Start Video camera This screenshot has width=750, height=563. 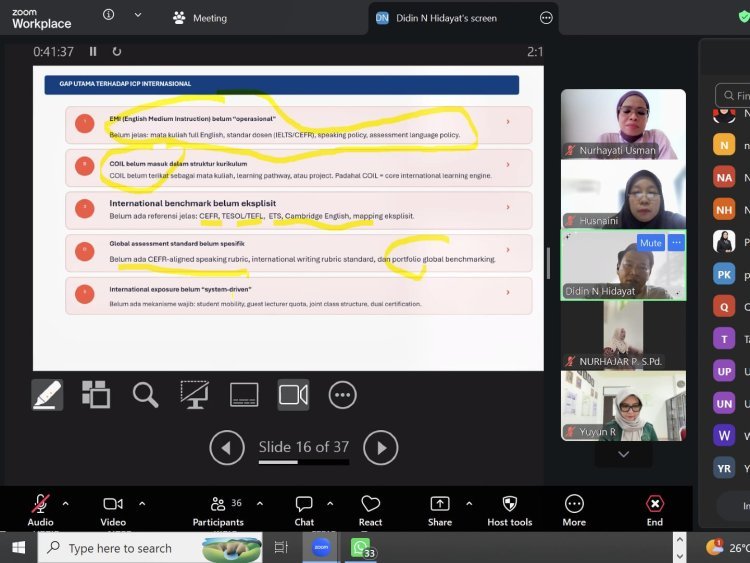[113, 510]
